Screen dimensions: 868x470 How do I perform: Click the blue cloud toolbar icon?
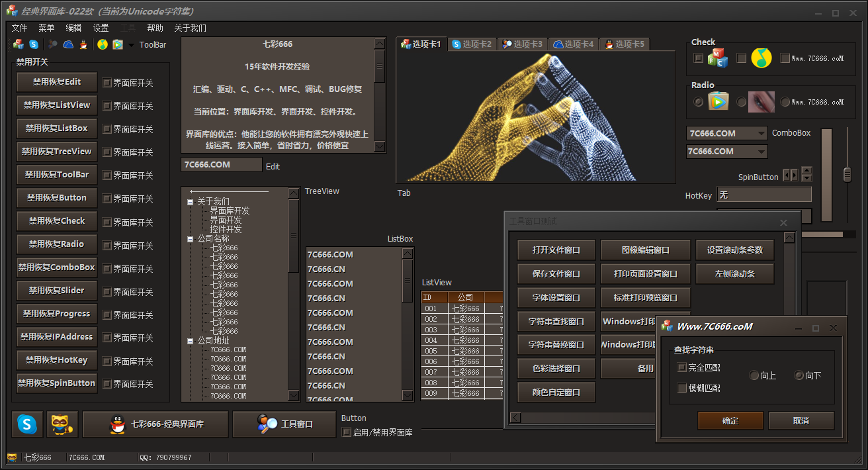pos(68,44)
